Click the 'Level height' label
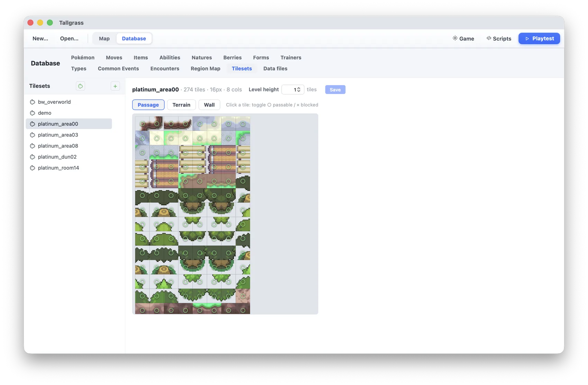 (264, 90)
